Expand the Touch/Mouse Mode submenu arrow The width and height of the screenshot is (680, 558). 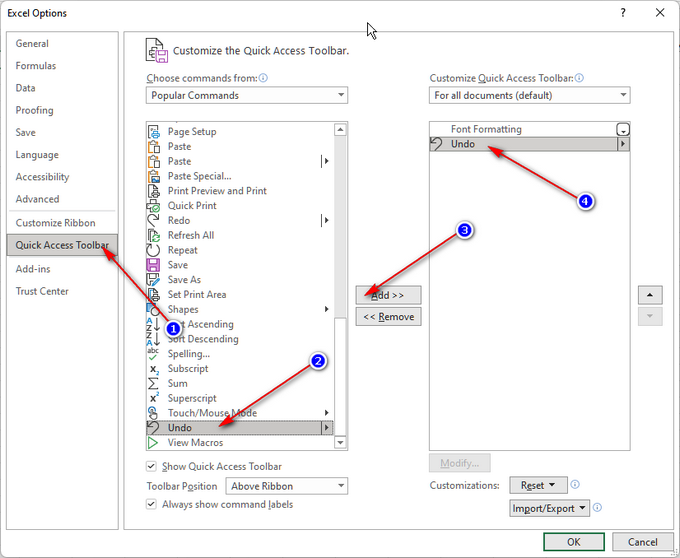tap(326, 413)
